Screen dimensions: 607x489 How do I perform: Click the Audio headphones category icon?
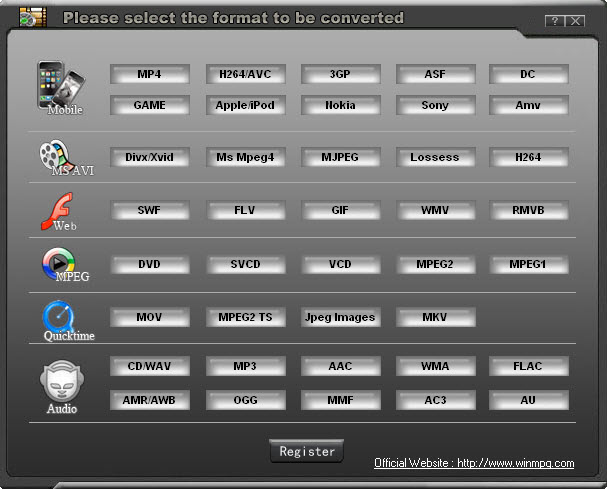[58, 383]
